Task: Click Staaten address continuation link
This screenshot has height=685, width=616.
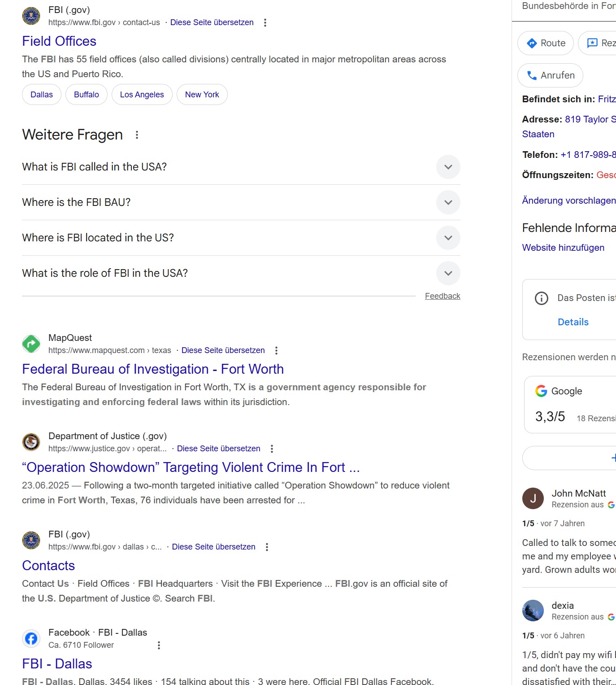Action: [x=538, y=134]
